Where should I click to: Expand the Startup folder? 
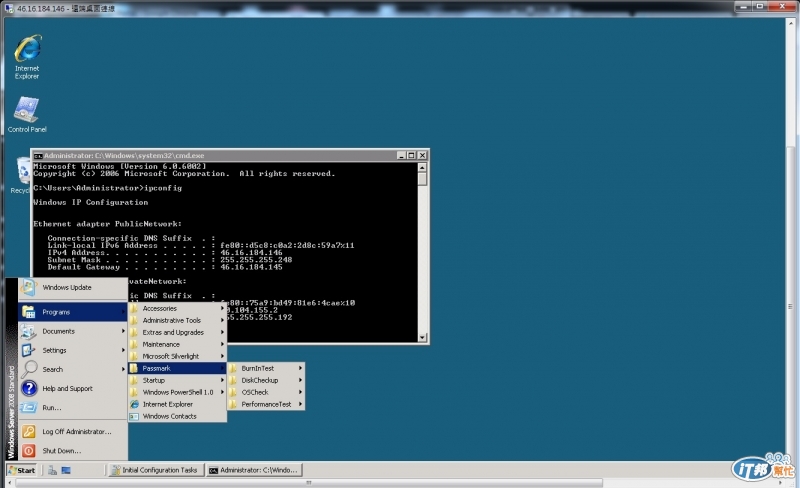tap(177, 380)
